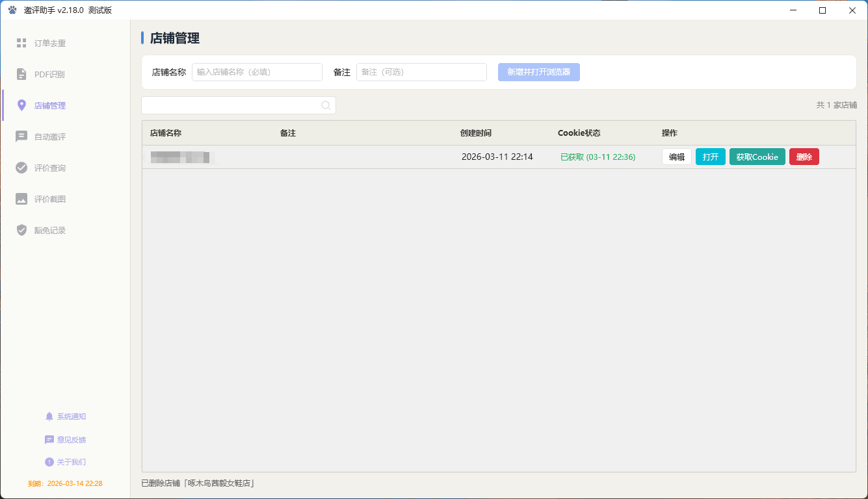Image resolution: width=868 pixels, height=499 pixels.
Task: Click the 店铺名称 column header
Action: (x=166, y=133)
